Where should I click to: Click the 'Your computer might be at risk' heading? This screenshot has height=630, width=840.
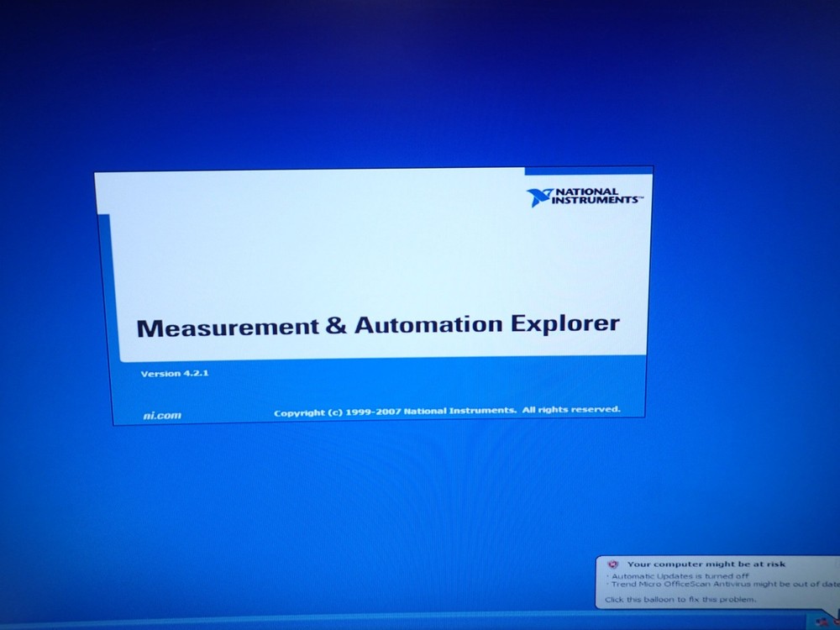tap(706, 564)
